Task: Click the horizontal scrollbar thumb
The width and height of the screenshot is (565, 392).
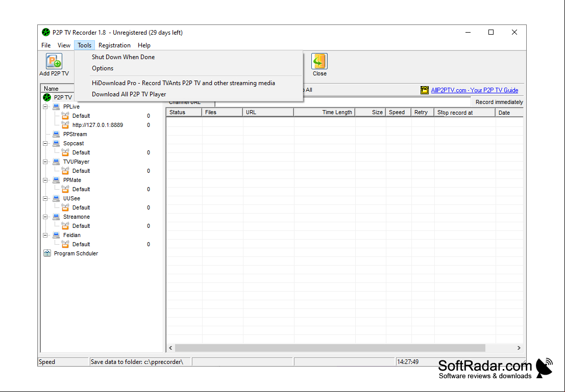Action: tap(330, 348)
